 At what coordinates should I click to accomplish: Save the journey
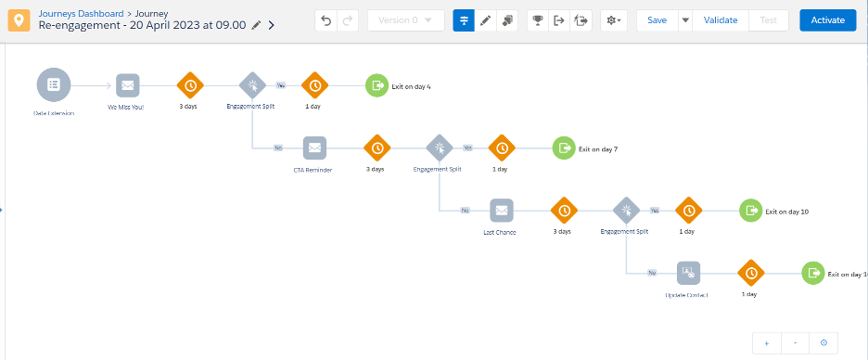tap(657, 20)
